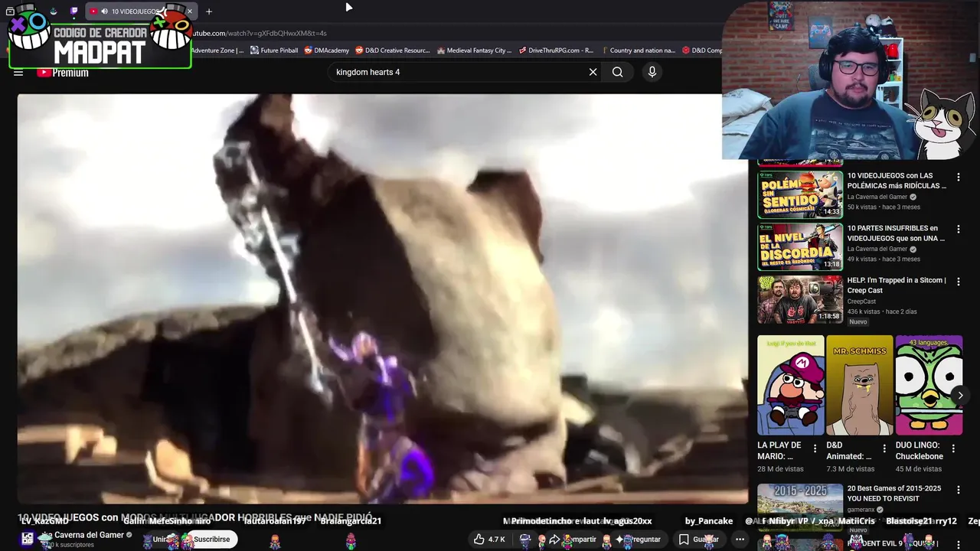Open title '10 PARTES INSUFRIBLES en VIDEOJUEGOS'
This screenshot has height=551, width=980.
pos(896,233)
